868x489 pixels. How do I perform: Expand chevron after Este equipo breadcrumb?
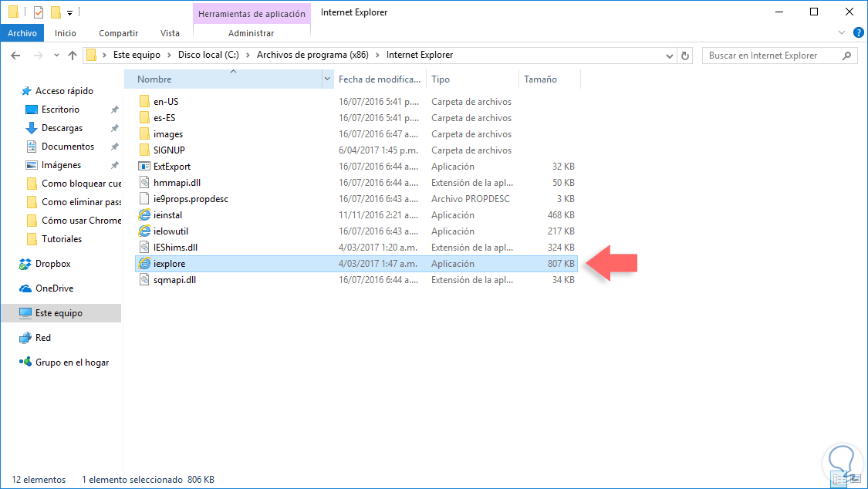click(x=170, y=55)
